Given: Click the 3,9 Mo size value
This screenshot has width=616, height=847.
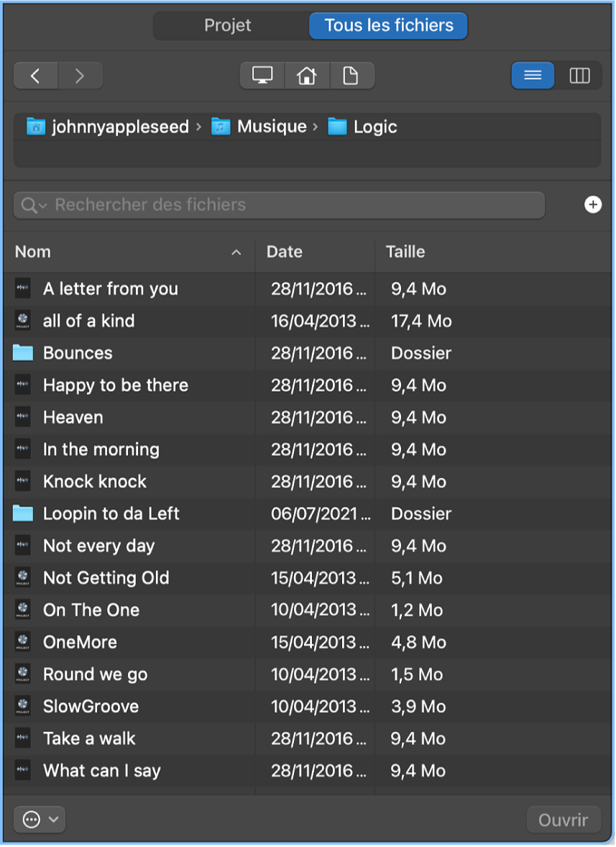Looking at the screenshot, I should pos(418,706).
